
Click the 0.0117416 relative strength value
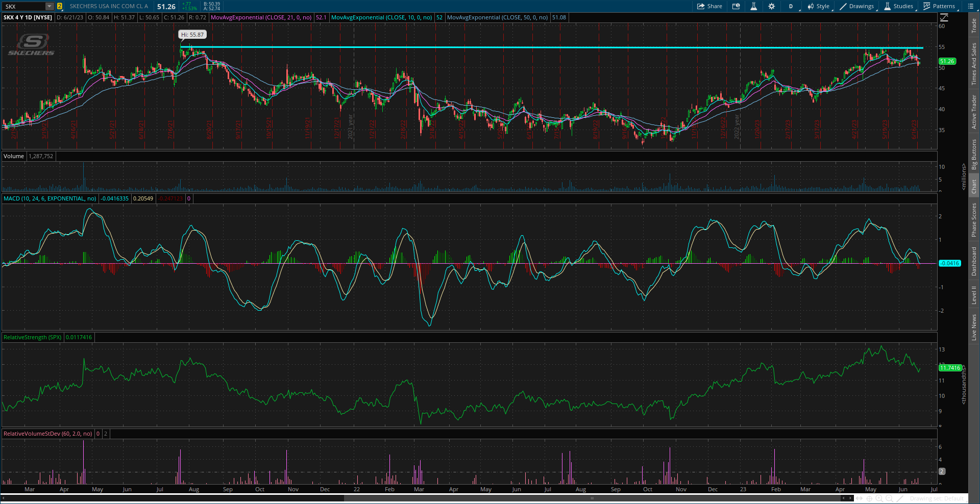[x=79, y=337]
